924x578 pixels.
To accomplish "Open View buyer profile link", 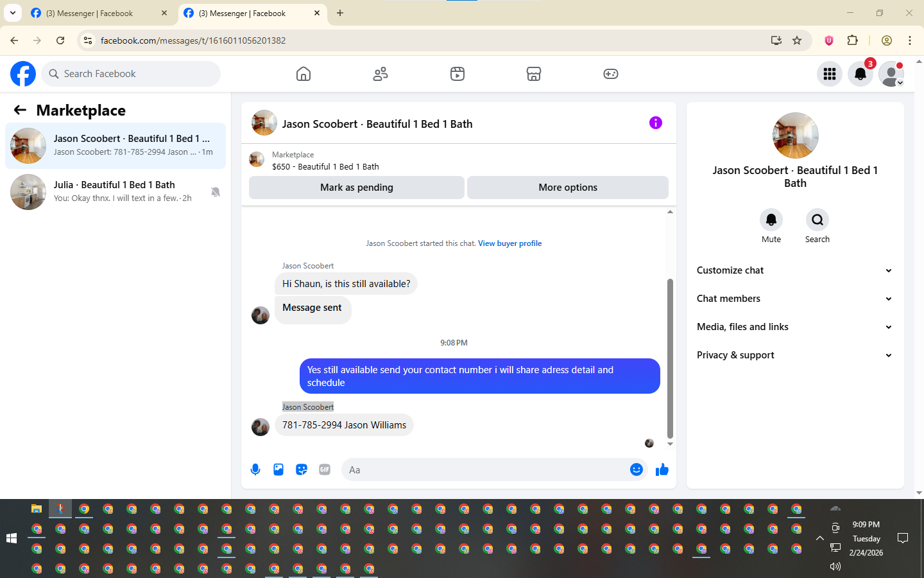I will (509, 243).
